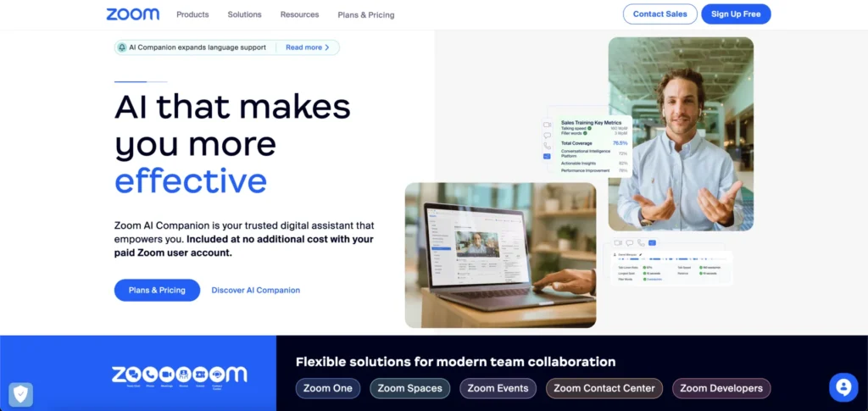Viewport: 868px width, 411px height.
Task: Click the Flexible solutions for modern team collaboration heading
Action: pyautogui.click(x=455, y=363)
